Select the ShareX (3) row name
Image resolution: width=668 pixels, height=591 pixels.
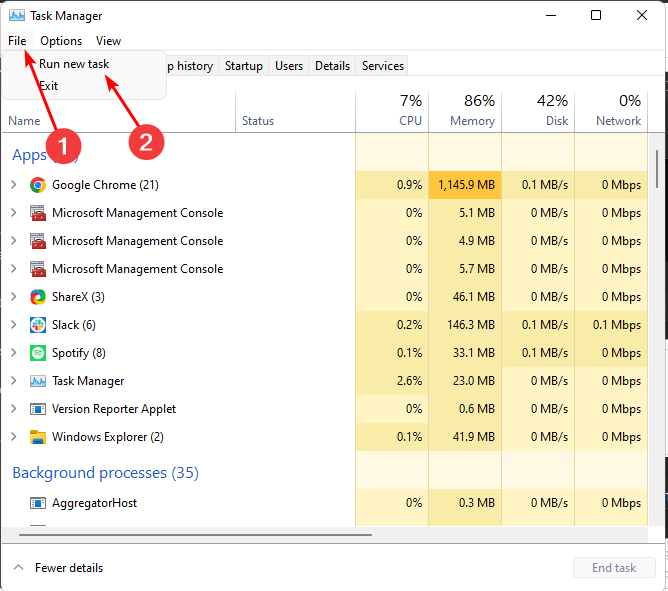[78, 297]
